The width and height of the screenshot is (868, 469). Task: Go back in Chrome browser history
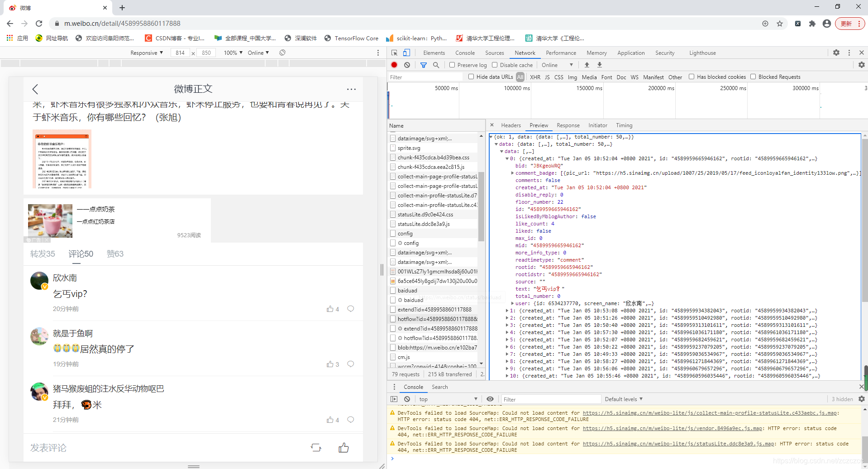click(x=10, y=24)
